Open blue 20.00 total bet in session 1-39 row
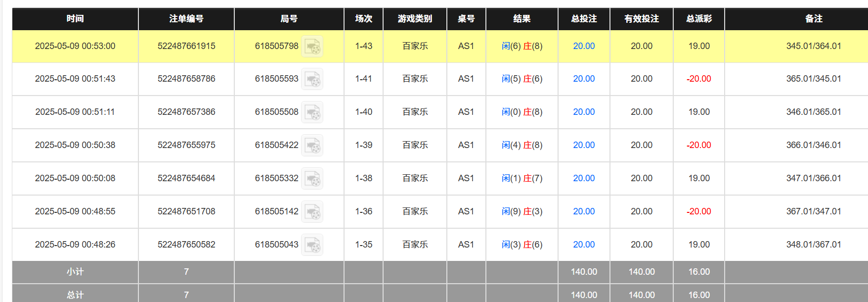 [x=584, y=145]
